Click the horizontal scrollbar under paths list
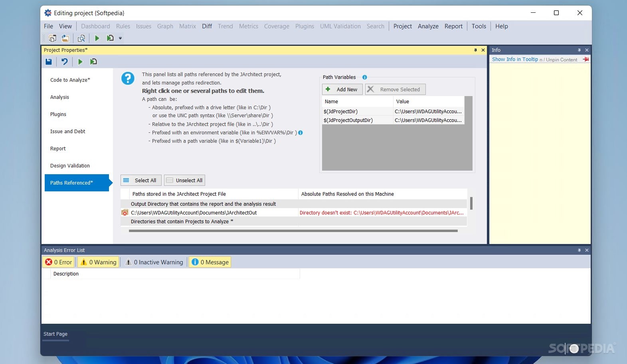Image resolution: width=627 pixels, height=364 pixels. click(293, 231)
